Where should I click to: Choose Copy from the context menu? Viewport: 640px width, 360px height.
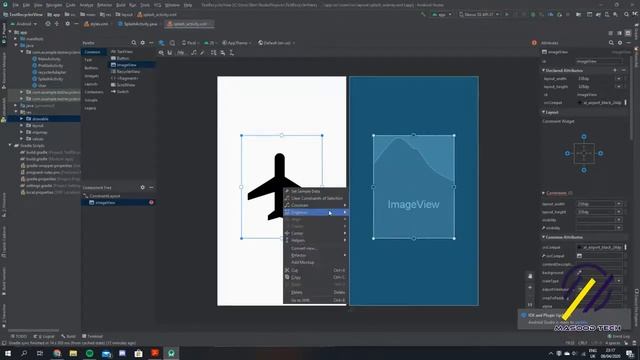click(x=315, y=278)
